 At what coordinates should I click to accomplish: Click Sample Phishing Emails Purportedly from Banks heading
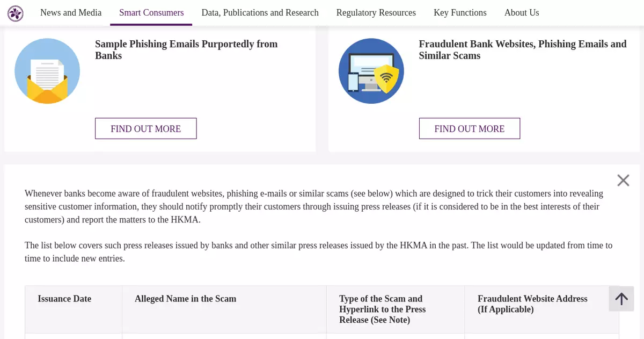point(186,49)
